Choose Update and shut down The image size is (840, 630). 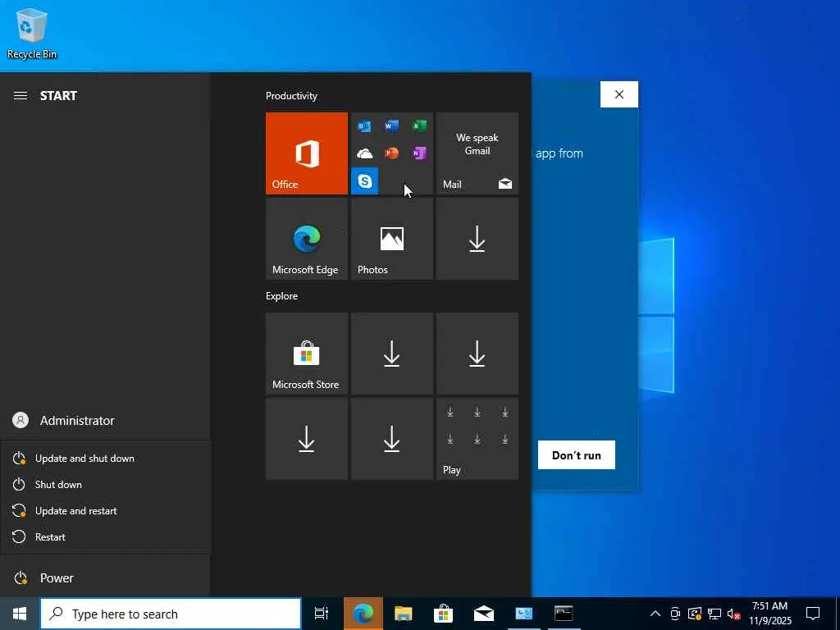(105, 458)
